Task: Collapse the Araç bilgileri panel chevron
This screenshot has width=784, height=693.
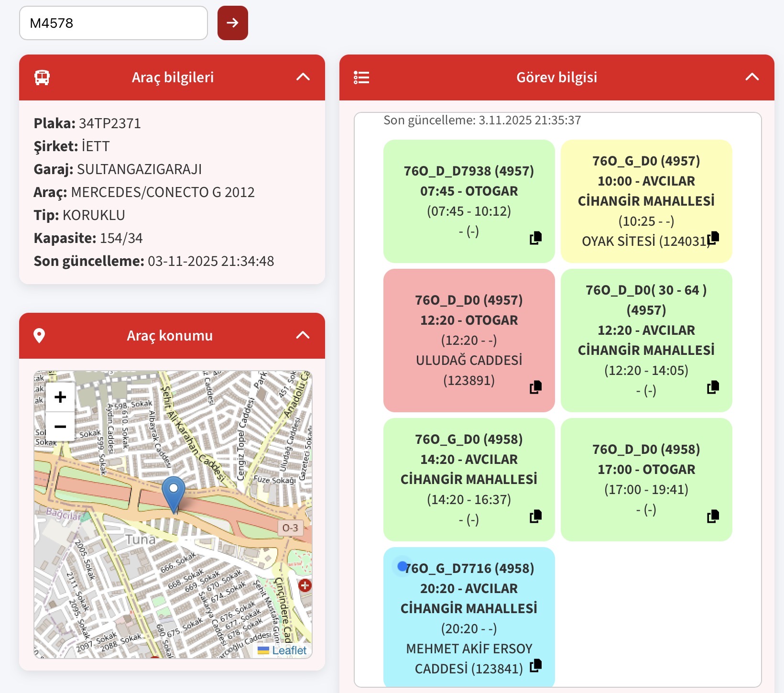Action: pyautogui.click(x=303, y=77)
